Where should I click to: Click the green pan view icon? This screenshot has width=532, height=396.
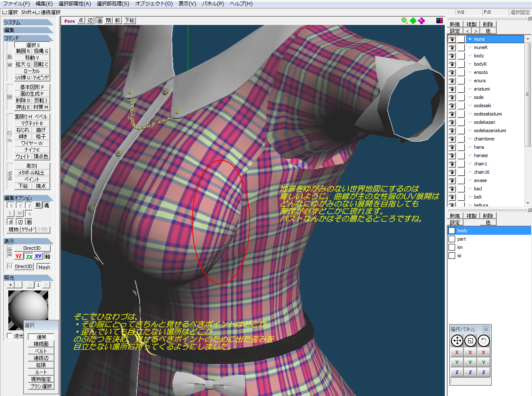[x=413, y=21]
